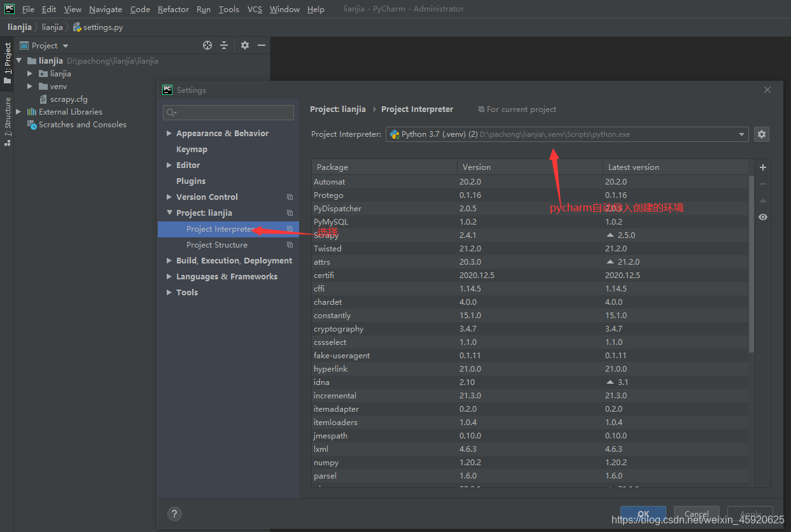The image size is (791, 532).
Task: Select the cryptography package row
Action: [x=530, y=329]
